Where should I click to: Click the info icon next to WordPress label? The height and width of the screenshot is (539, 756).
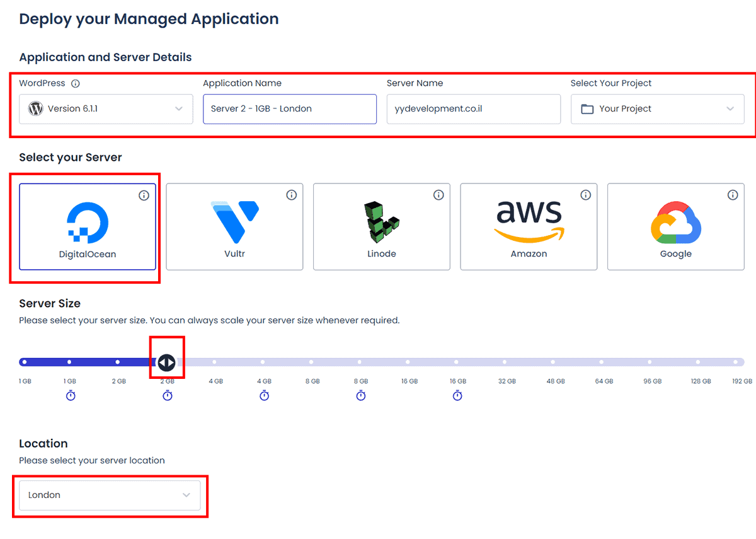click(x=76, y=83)
